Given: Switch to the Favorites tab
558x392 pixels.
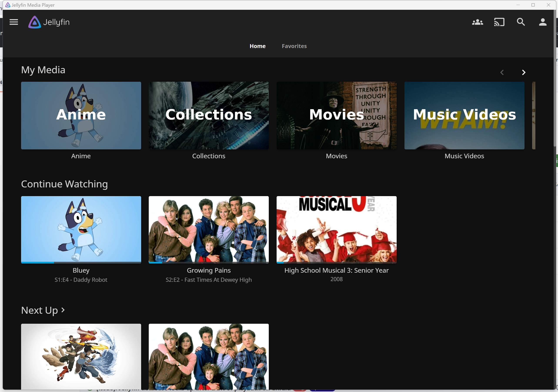Looking at the screenshot, I should point(294,46).
